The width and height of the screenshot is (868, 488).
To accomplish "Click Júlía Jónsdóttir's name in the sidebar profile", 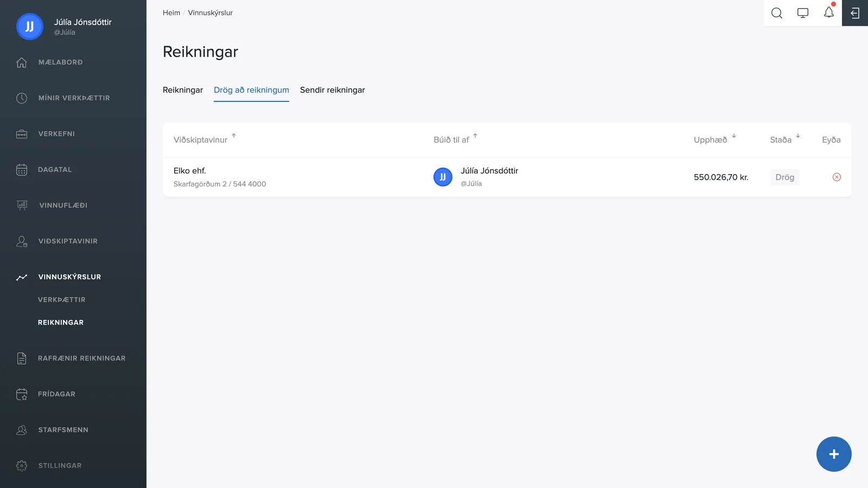I will click(x=83, y=22).
